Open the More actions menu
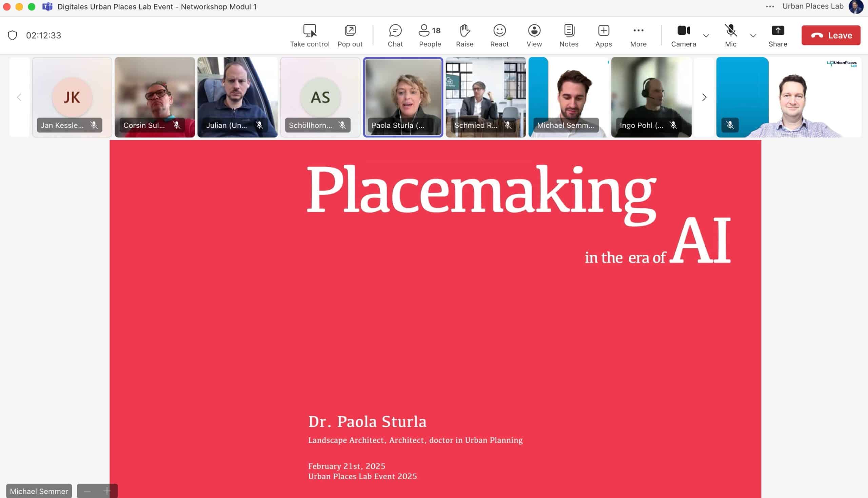This screenshot has width=868, height=498. pos(638,35)
